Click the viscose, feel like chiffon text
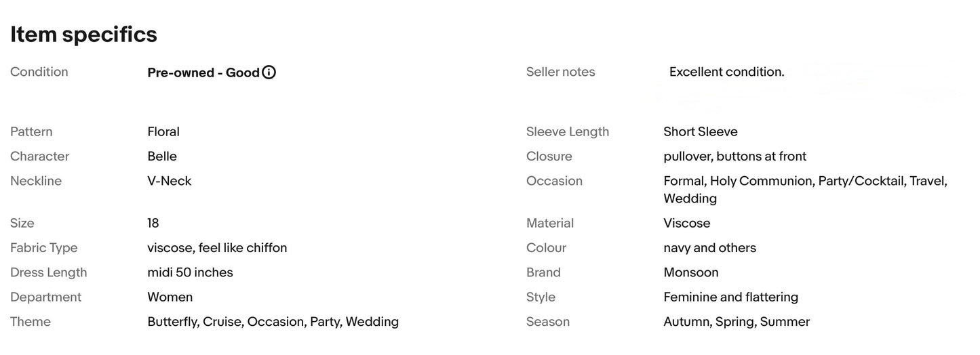This screenshot has height=355, width=980. coord(217,248)
